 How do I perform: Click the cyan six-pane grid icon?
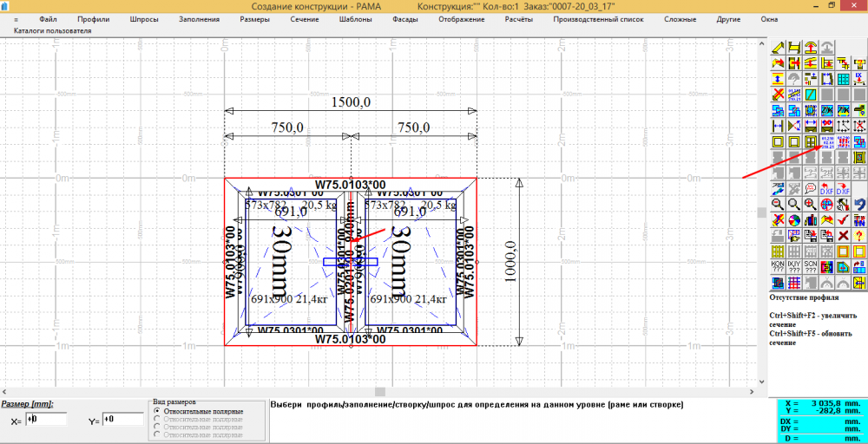(x=844, y=79)
